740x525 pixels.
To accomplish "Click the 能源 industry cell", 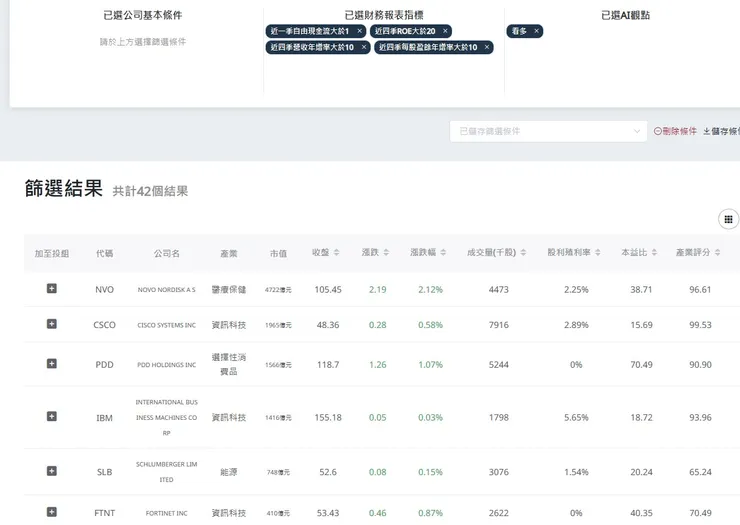I will coord(229,472).
